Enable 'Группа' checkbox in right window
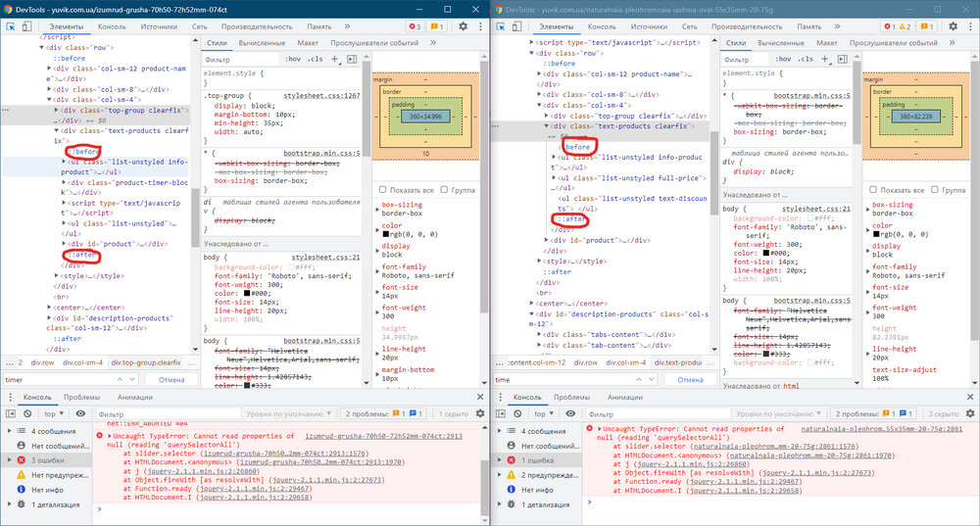The height and width of the screenshot is (526, 980). (934, 189)
